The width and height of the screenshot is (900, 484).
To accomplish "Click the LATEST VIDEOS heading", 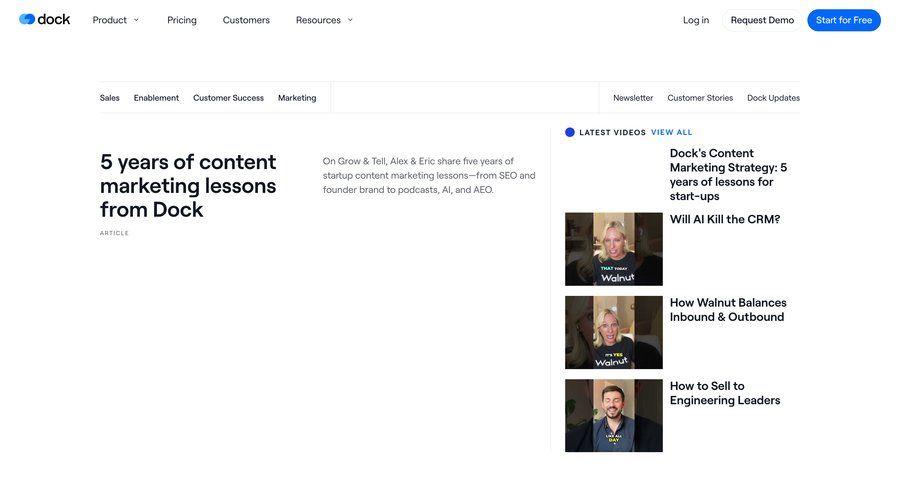I will pyautogui.click(x=612, y=132).
